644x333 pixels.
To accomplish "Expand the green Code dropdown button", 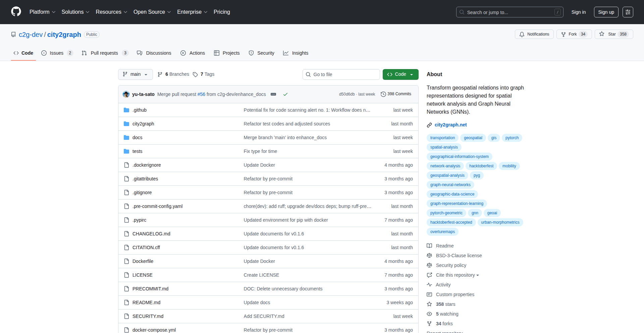I will pos(400,74).
